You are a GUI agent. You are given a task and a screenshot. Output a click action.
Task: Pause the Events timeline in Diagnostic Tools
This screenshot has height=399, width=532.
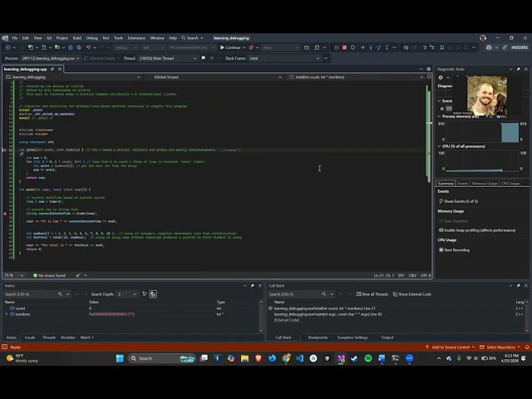click(441, 109)
